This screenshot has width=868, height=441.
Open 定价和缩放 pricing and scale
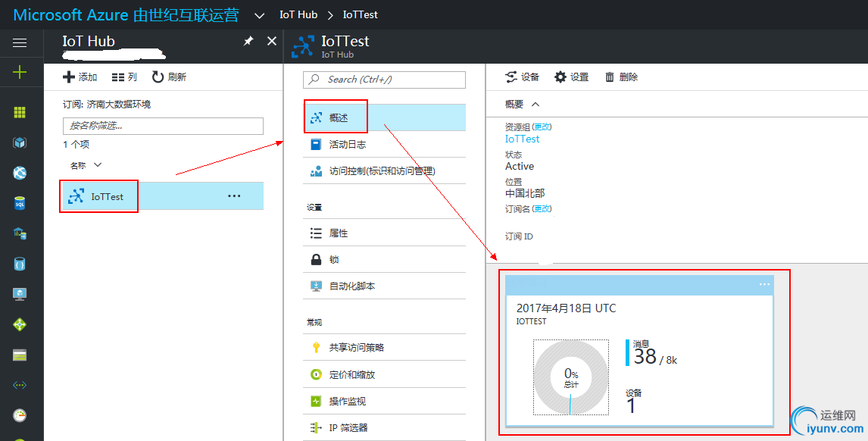pyautogui.click(x=384, y=374)
